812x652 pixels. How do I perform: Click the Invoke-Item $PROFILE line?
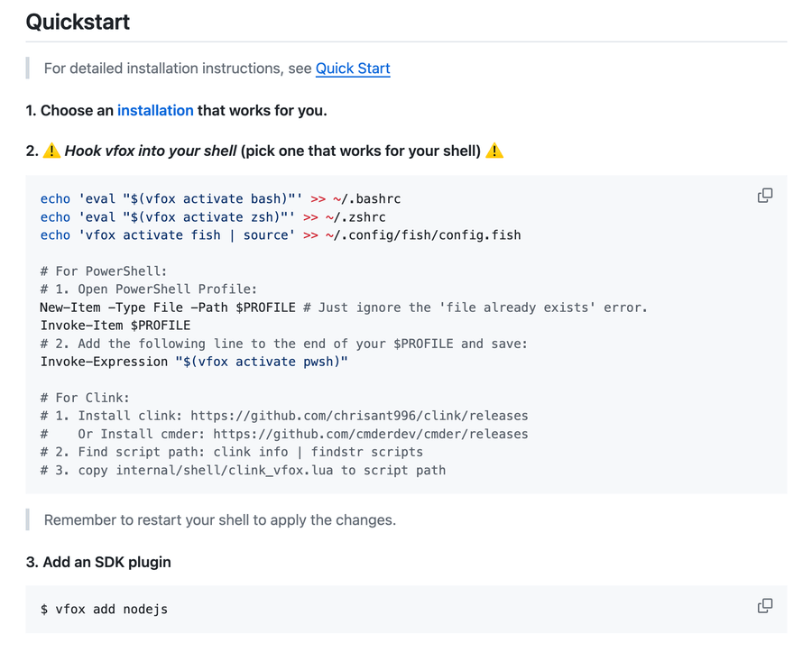click(115, 326)
